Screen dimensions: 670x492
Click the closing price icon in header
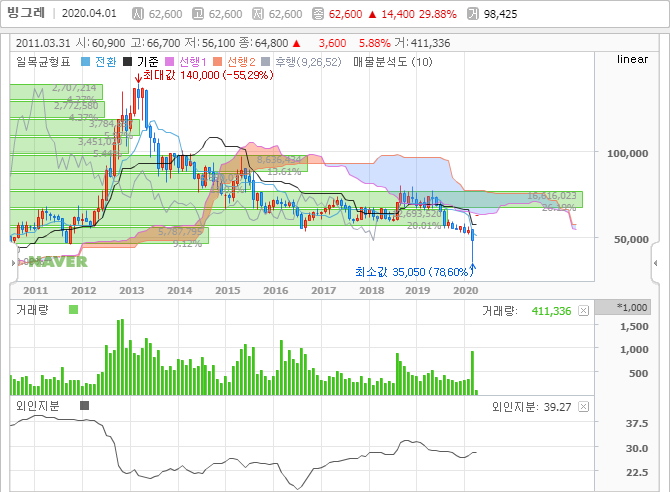pyautogui.click(x=318, y=14)
